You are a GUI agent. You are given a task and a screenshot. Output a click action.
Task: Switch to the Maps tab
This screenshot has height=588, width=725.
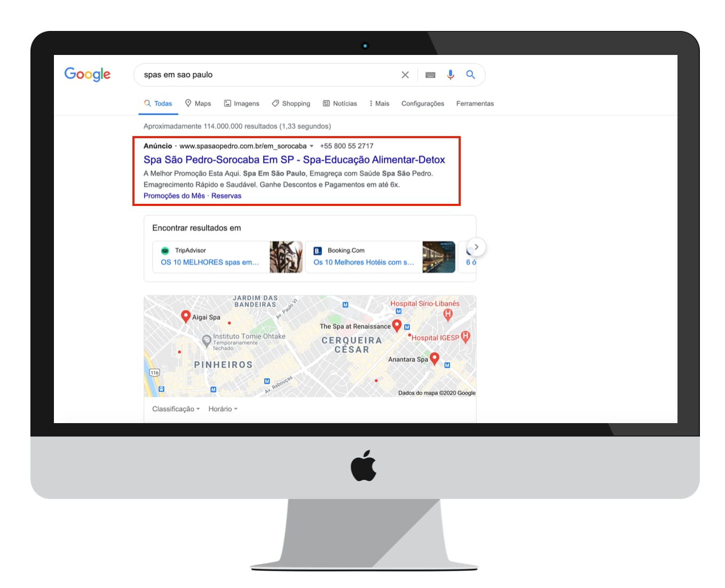coord(198,104)
